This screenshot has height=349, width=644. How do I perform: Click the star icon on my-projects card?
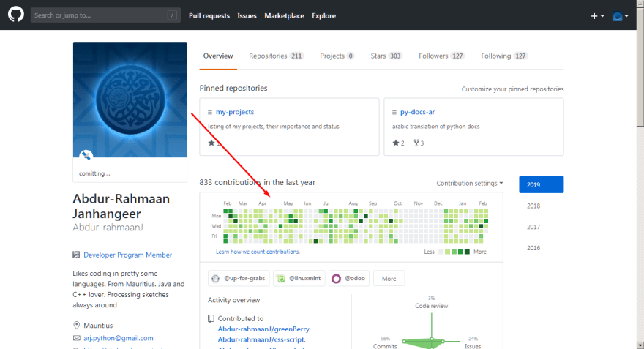point(211,143)
